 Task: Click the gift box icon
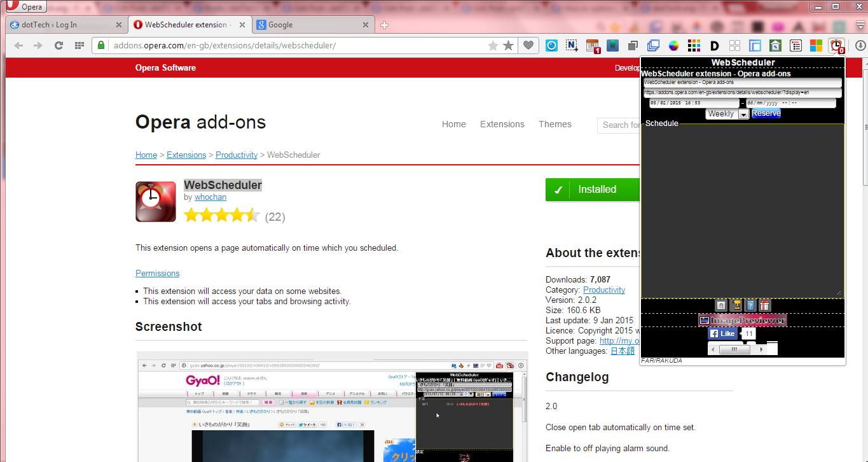765,305
